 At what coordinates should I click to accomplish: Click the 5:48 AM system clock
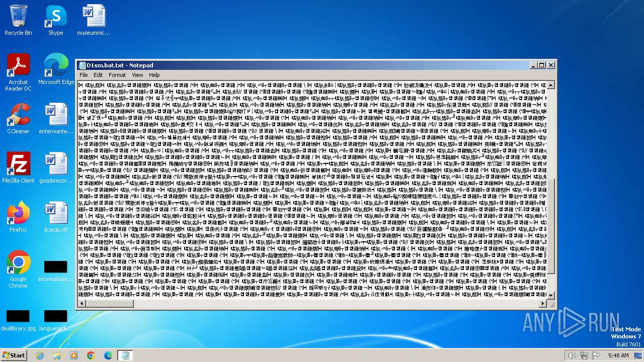[x=618, y=355]
